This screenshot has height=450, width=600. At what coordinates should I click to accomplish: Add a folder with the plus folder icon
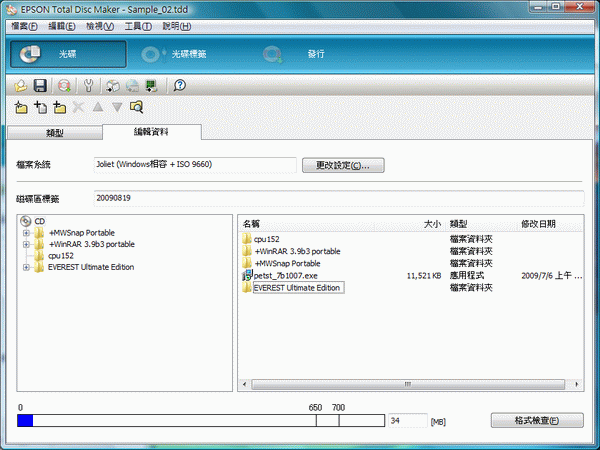pos(59,108)
